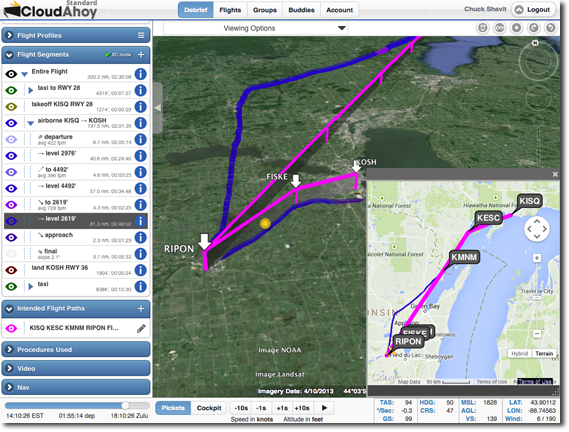
Task: Log out with the Logout button
Action: [x=533, y=9]
